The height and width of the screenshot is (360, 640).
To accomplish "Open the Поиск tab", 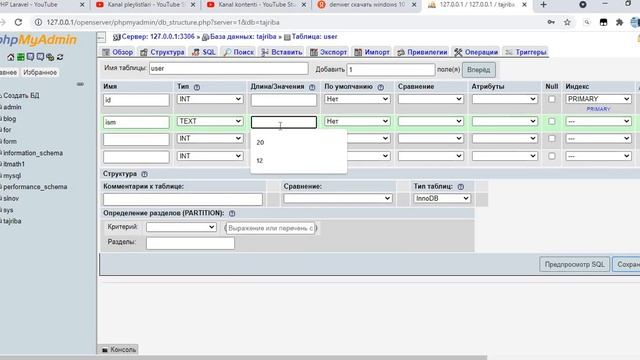I will (x=239, y=52).
